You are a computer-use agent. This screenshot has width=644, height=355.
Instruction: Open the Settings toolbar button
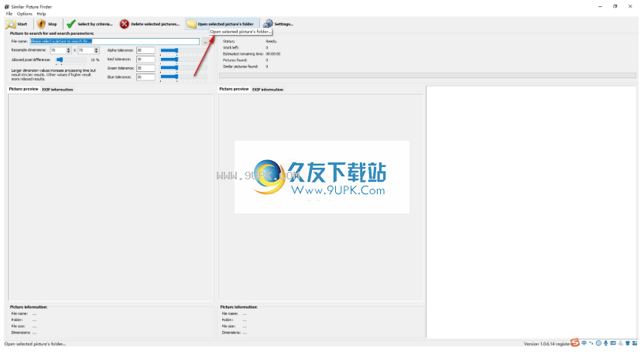click(x=278, y=24)
